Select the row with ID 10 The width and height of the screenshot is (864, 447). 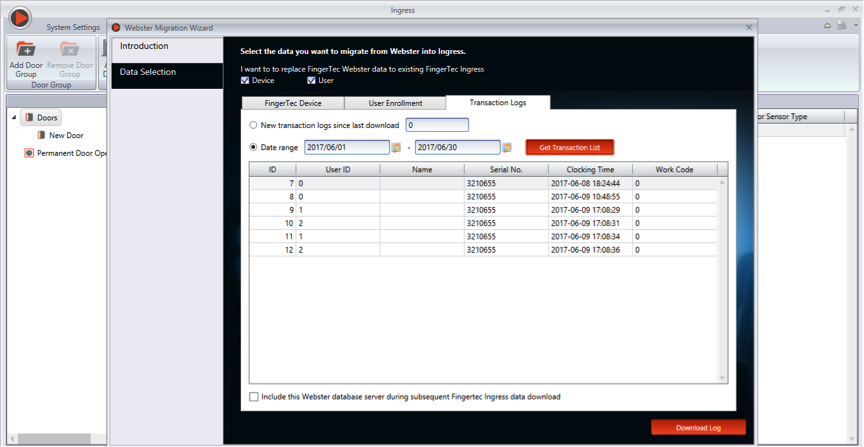click(483, 223)
